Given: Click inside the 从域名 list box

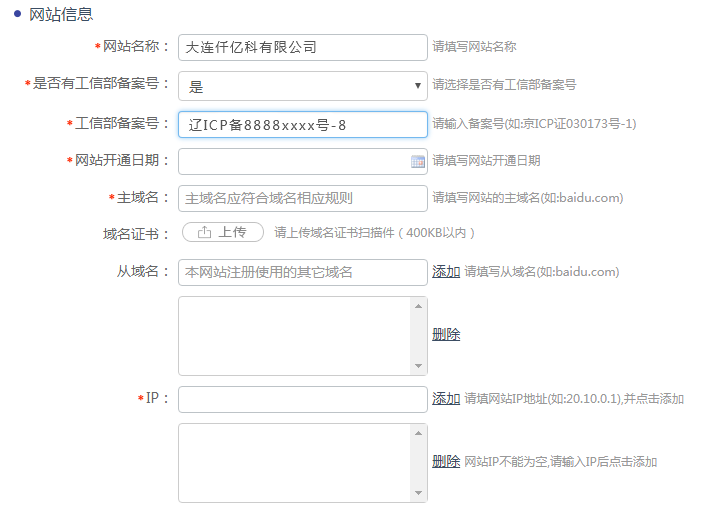Looking at the screenshot, I should tap(295, 335).
